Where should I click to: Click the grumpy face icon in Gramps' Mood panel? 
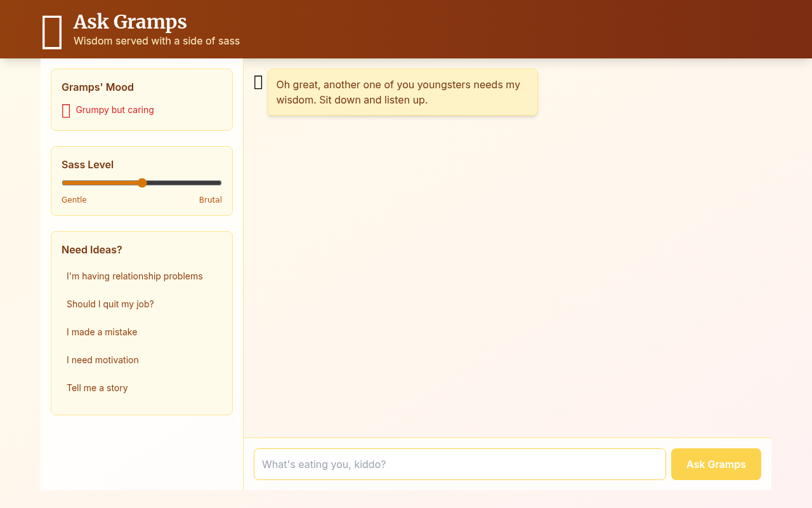[66, 110]
